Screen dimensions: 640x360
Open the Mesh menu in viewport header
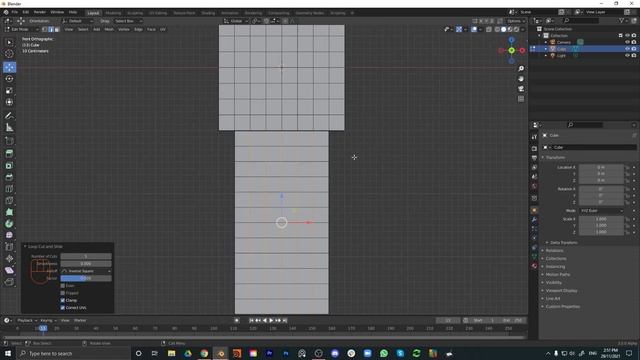[x=109, y=29]
